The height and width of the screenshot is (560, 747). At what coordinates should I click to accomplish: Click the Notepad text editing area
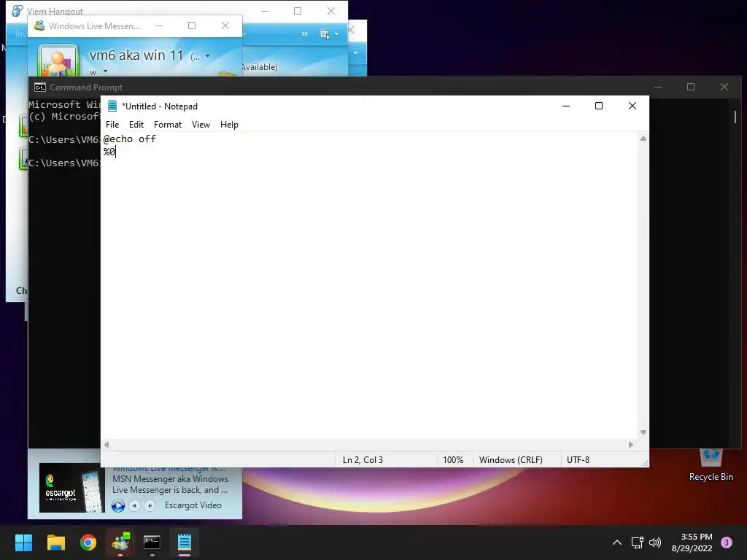click(x=369, y=286)
